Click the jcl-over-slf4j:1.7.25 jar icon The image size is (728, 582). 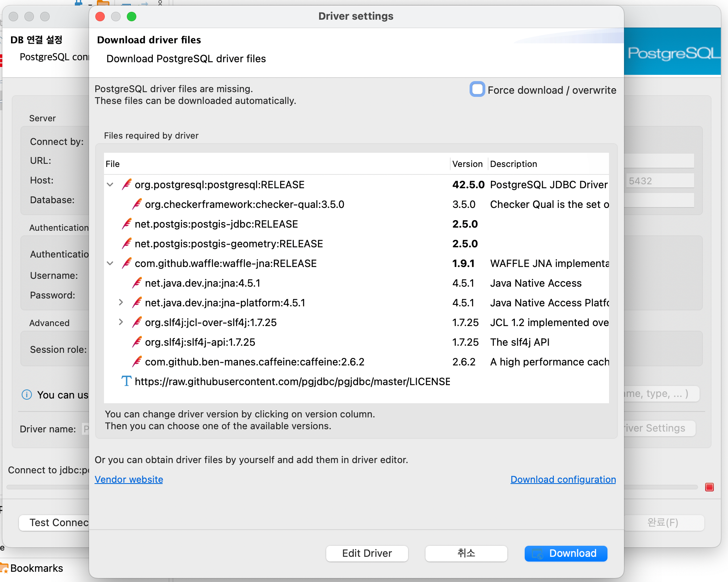point(137,322)
